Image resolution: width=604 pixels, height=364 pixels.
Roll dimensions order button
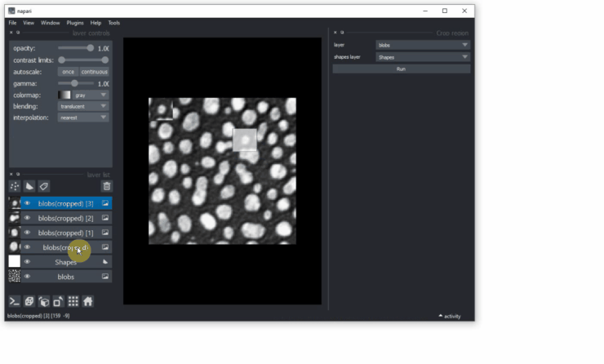point(43,301)
